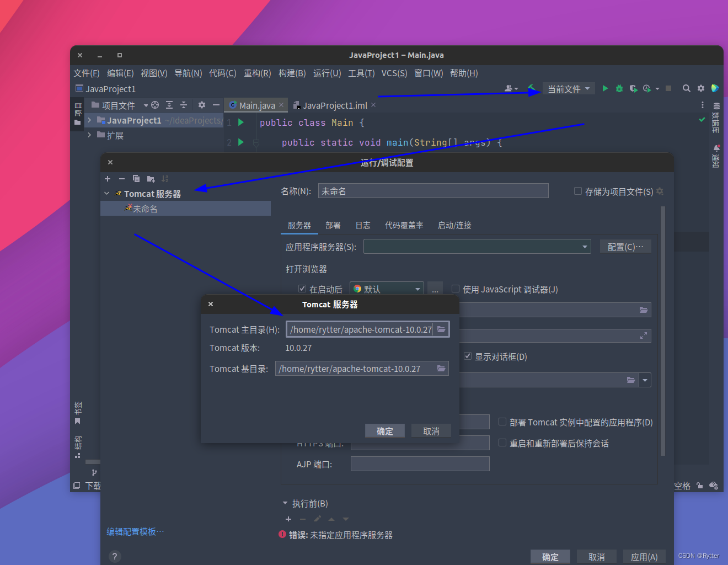
Task: Hide the project panel with minus icon
Action: 216,105
